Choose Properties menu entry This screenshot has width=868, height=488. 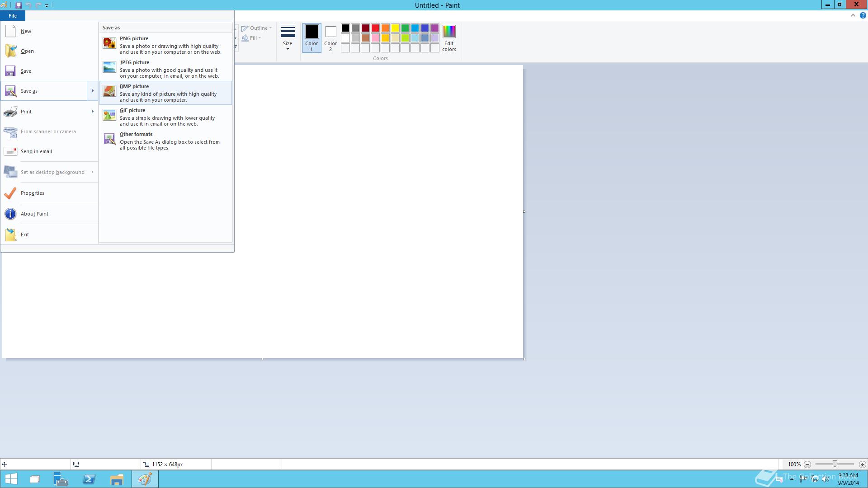[50, 193]
